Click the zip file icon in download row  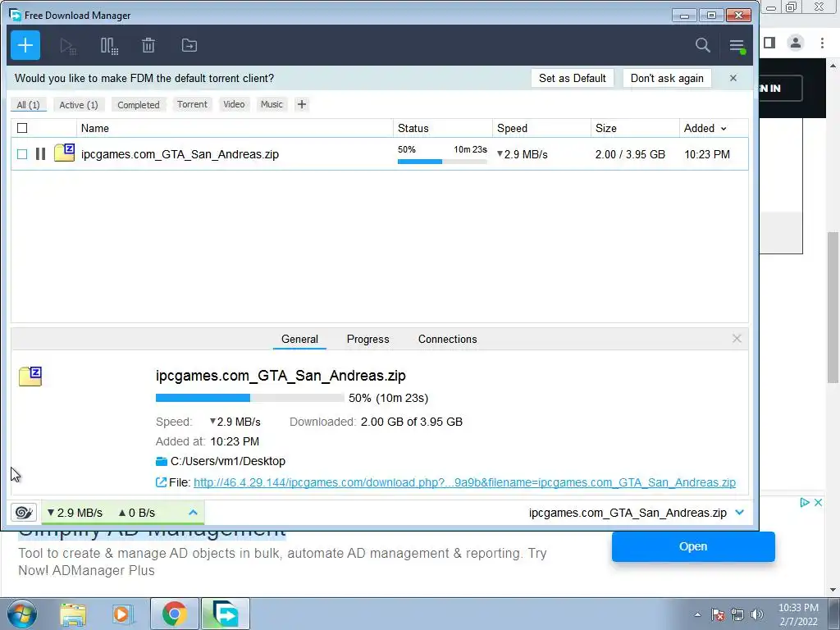(64, 153)
